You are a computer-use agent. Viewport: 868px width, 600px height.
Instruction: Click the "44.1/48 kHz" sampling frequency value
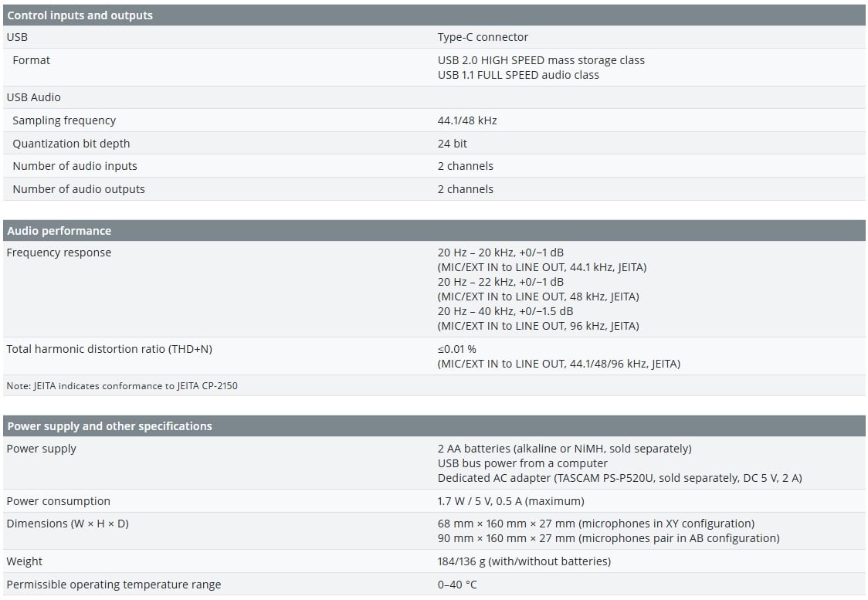tap(467, 120)
